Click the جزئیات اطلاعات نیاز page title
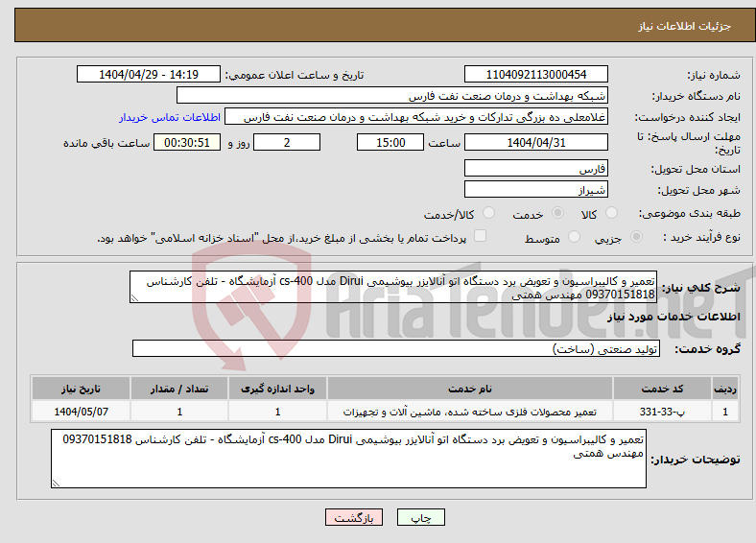The image size is (756, 543). pyautogui.click(x=685, y=26)
